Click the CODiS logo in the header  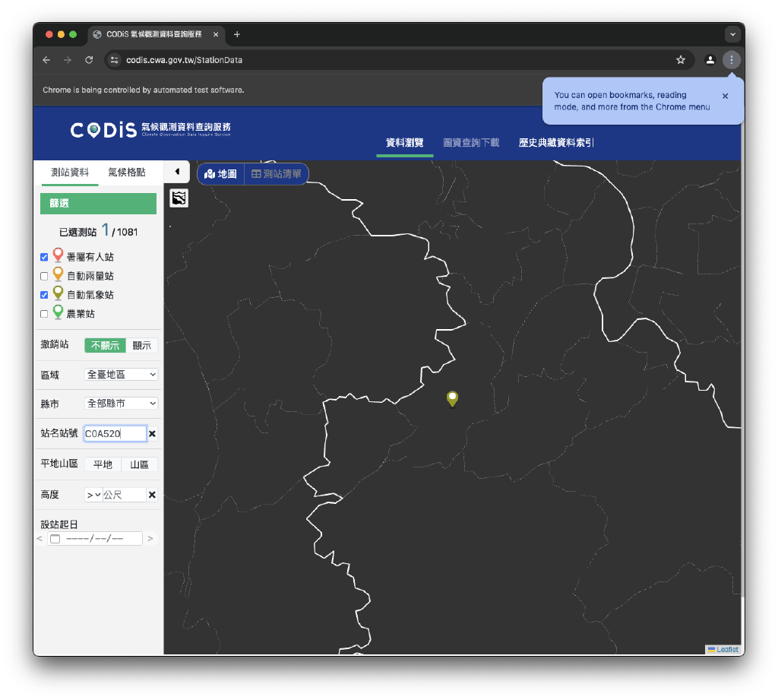(103, 129)
